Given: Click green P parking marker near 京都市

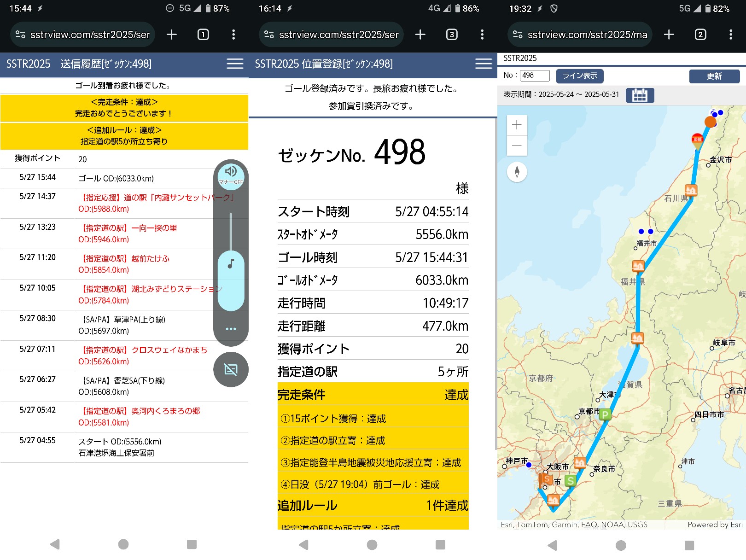Looking at the screenshot, I should pyautogui.click(x=605, y=414).
